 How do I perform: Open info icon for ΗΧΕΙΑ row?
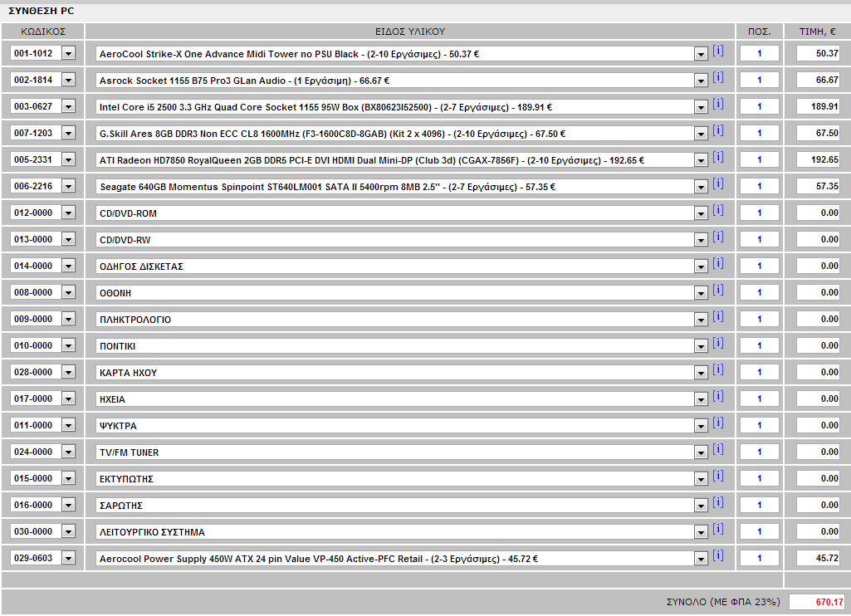click(717, 396)
